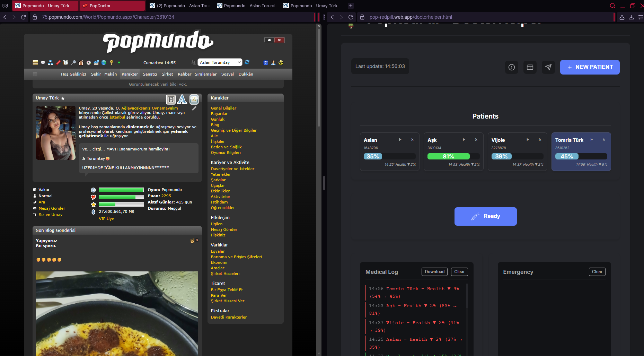The height and width of the screenshot is (356, 644).
Task: Open the Para Ver link under Ticaret
Action: pyautogui.click(x=219, y=295)
